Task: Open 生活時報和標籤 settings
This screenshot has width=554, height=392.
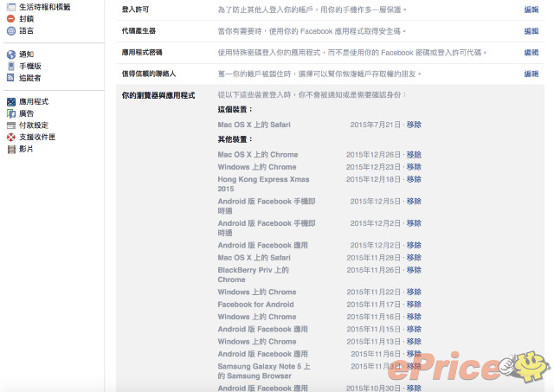Action: coord(45,7)
